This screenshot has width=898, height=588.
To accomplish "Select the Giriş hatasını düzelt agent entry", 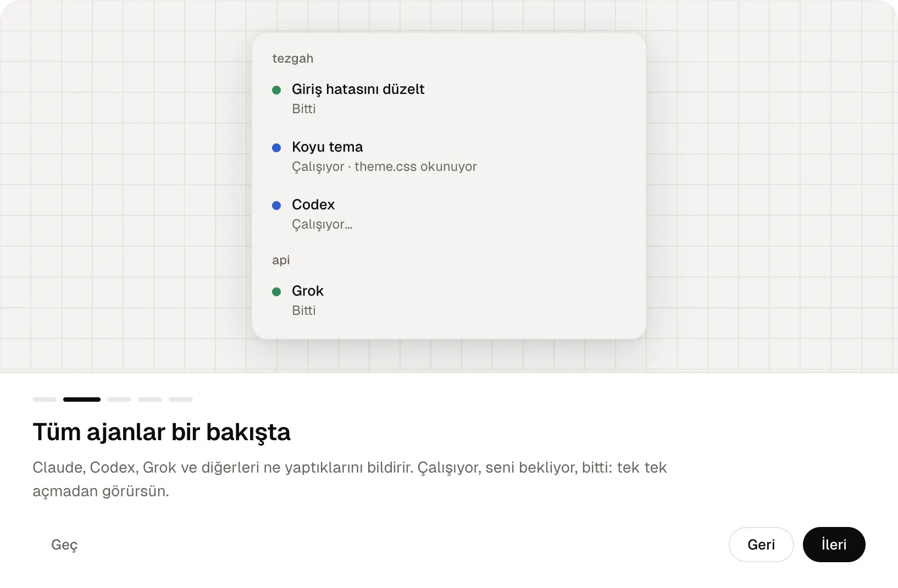I will click(448, 98).
